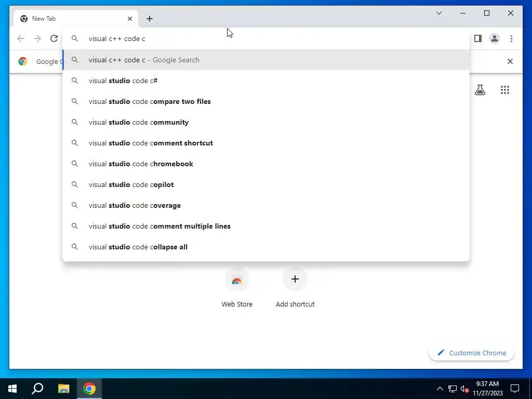The image size is (532, 399).
Task: Open the clock showing 9:37 AM
Action: pyautogui.click(x=487, y=389)
